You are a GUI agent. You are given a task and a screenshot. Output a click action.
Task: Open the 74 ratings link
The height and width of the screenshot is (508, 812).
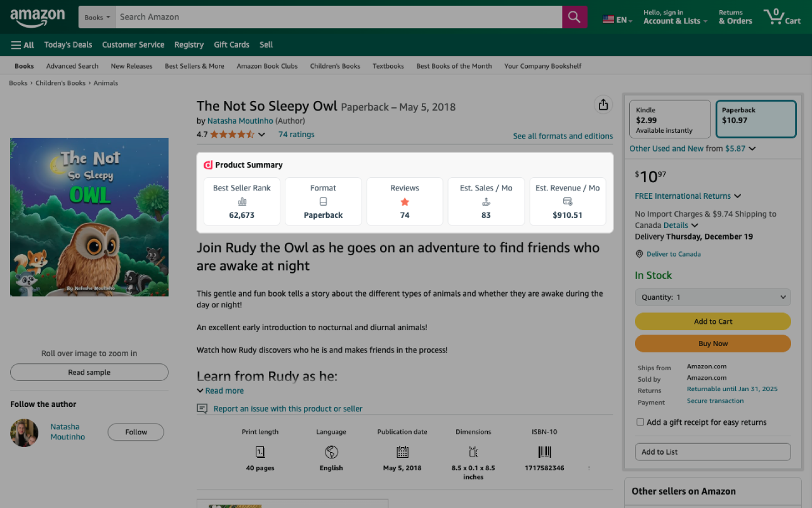(296, 135)
